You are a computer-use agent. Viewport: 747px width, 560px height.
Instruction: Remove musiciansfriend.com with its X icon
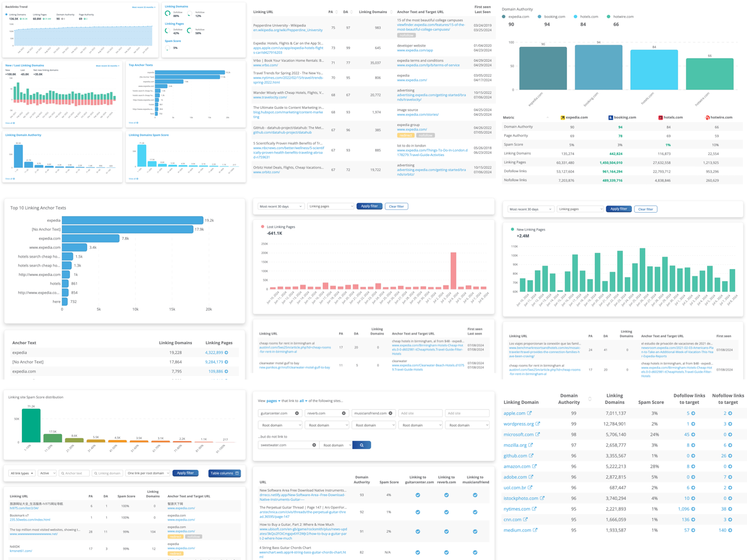tap(391, 413)
